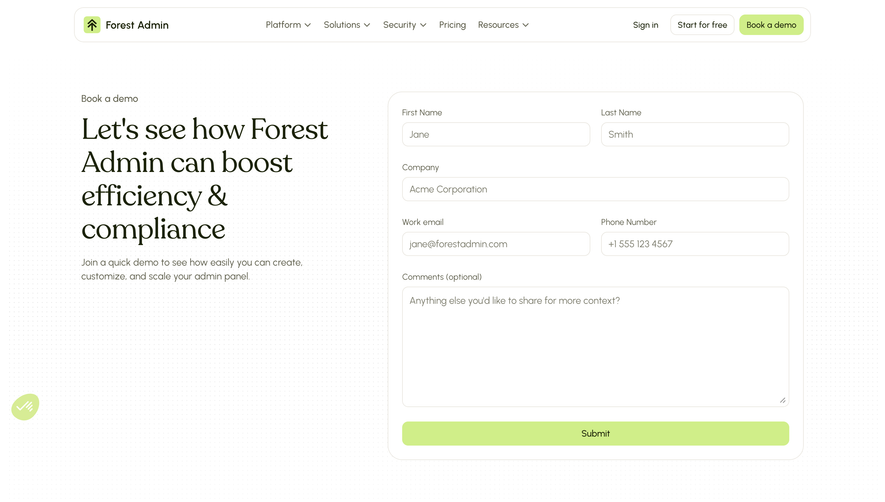Expand the Security menu
The width and height of the screenshot is (885, 502).
click(404, 25)
